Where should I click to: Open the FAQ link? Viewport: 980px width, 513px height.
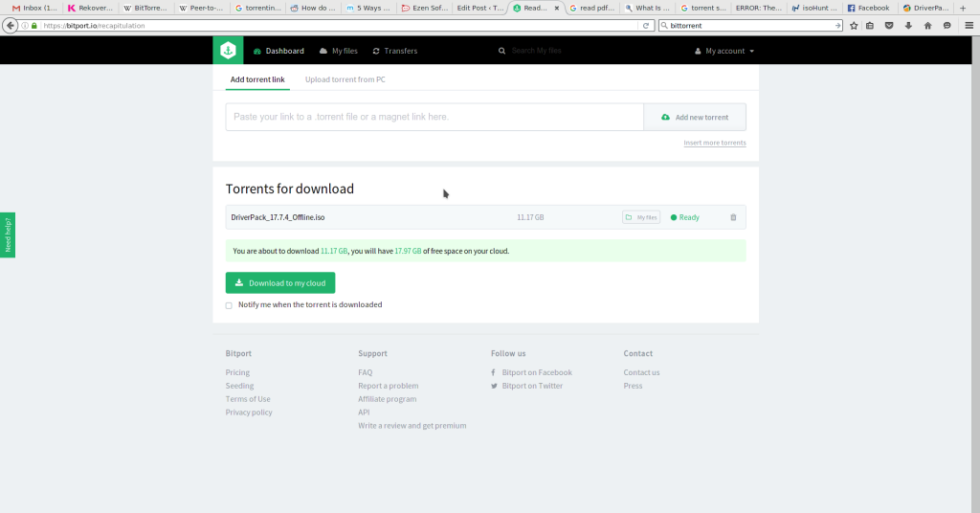(x=365, y=372)
